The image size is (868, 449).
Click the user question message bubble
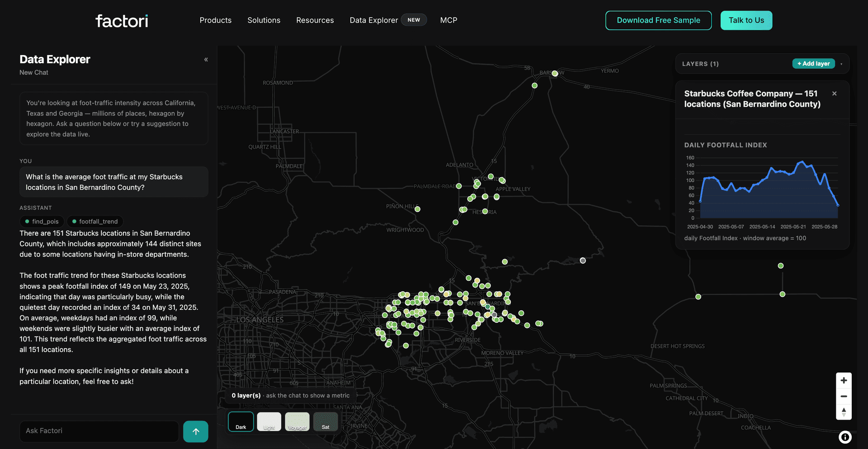tap(114, 182)
